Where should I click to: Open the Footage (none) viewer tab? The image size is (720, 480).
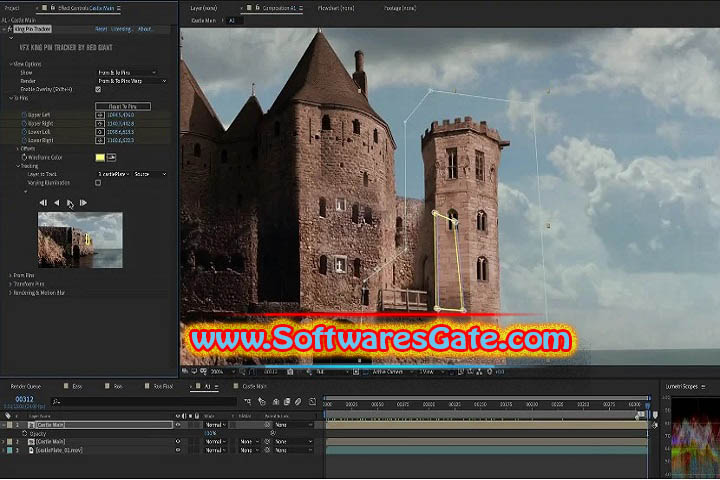pyautogui.click(x=400, y=8)
